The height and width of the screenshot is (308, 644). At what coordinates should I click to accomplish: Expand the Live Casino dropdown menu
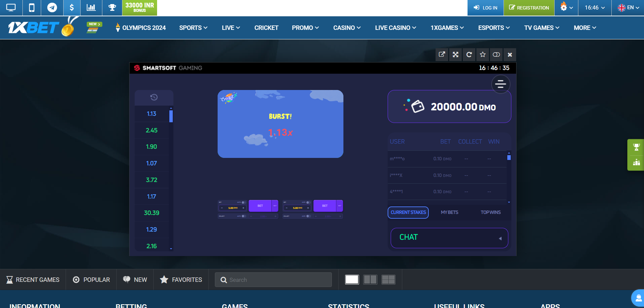tap(395, 28)
